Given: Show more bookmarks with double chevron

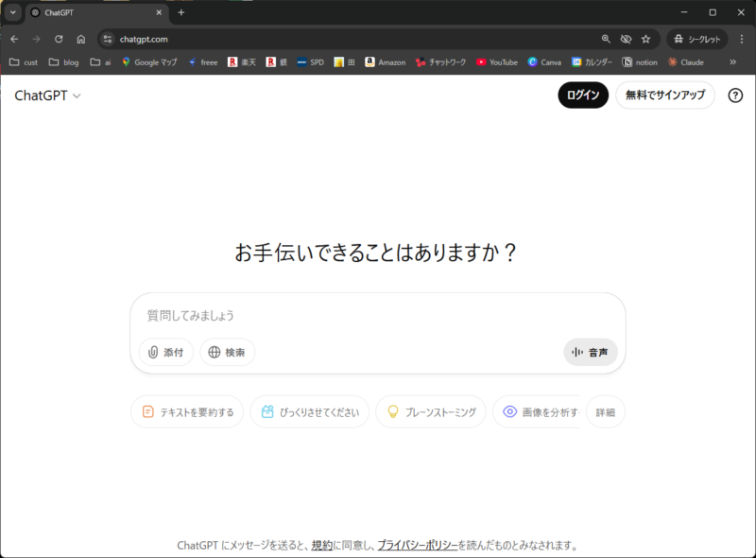Looking at the screenshot, I should (x=733, y=62).
